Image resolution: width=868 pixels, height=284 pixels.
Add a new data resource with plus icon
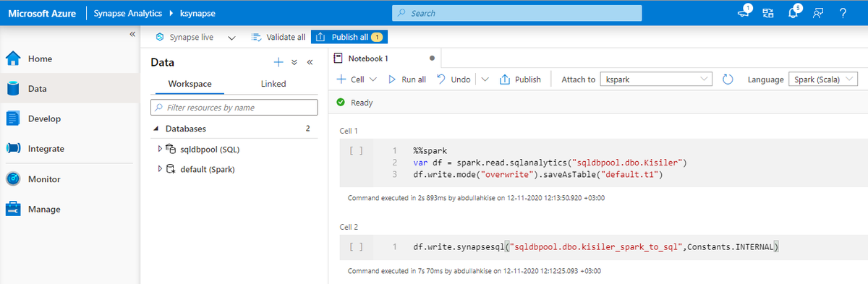pyautogui.click(x=278, y=62)
